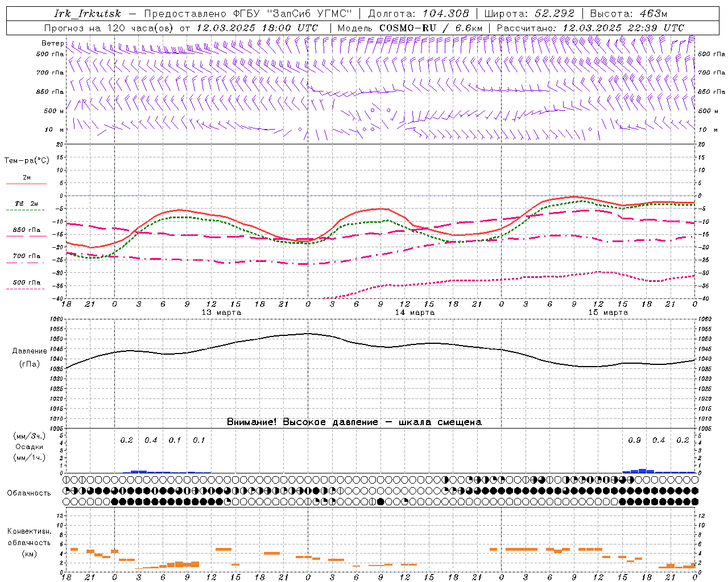
Task: Click the (гПа) unit label under Давление
Action: 30,364
